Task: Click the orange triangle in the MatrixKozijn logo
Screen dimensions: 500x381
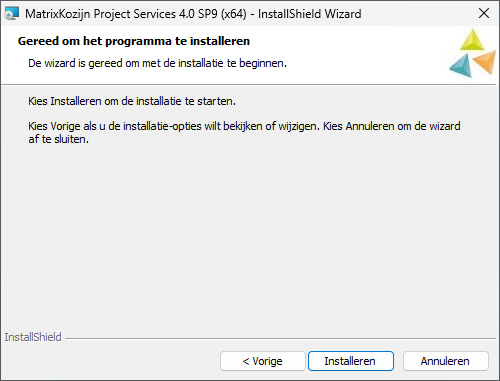Action: point(484,62)
